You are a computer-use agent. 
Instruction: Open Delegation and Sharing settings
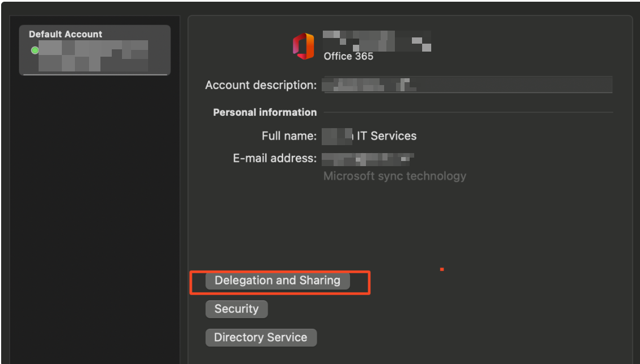(x=277, y=281)
